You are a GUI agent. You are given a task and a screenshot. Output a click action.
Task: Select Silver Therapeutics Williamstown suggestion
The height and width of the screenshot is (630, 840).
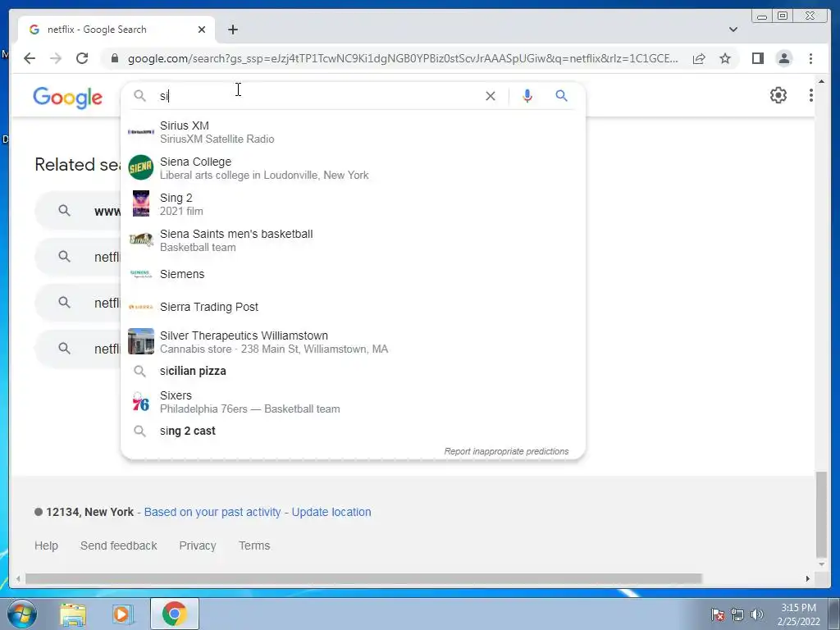point(353,342)
